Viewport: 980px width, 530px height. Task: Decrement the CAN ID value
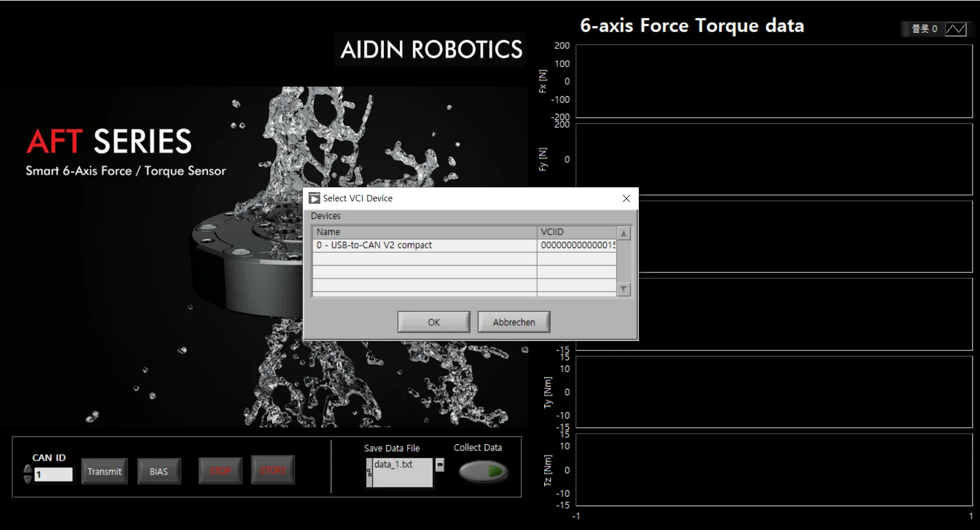27,479
